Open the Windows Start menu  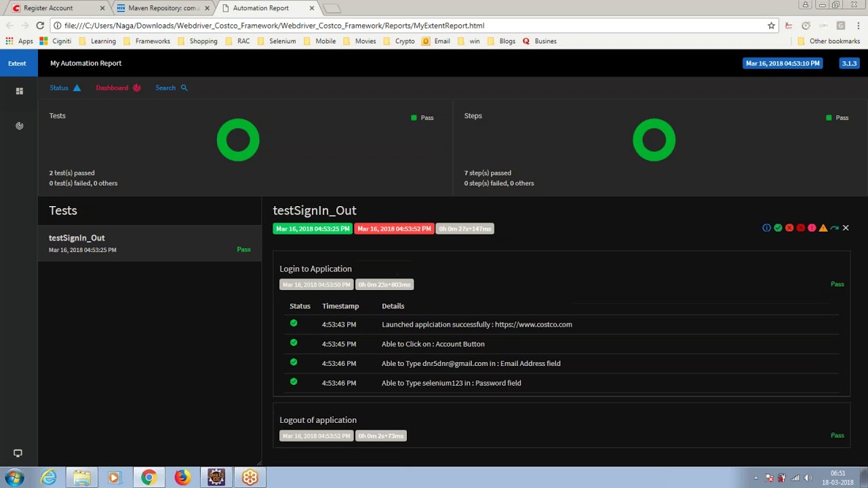click(x=14, y=477)
